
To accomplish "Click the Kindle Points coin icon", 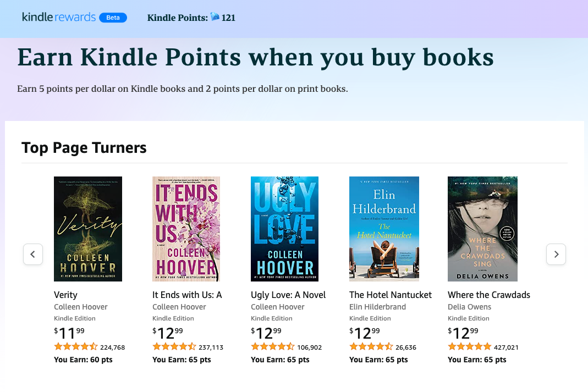I will [215, 17].
